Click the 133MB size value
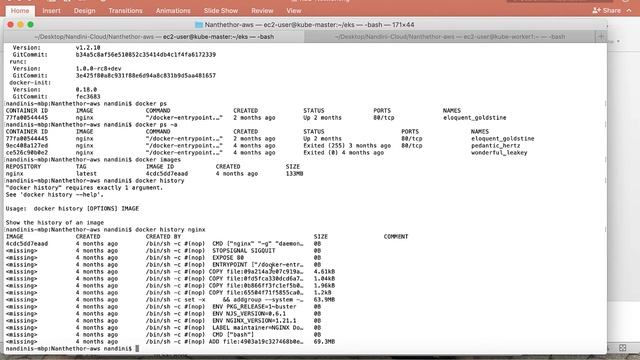 pos(294,173)
